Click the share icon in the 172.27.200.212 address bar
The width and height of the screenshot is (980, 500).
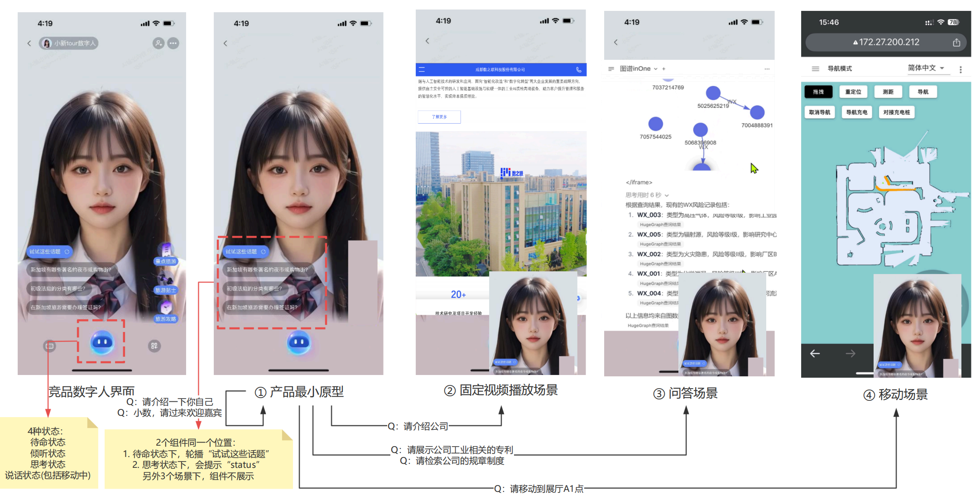[x=956, y=43]
